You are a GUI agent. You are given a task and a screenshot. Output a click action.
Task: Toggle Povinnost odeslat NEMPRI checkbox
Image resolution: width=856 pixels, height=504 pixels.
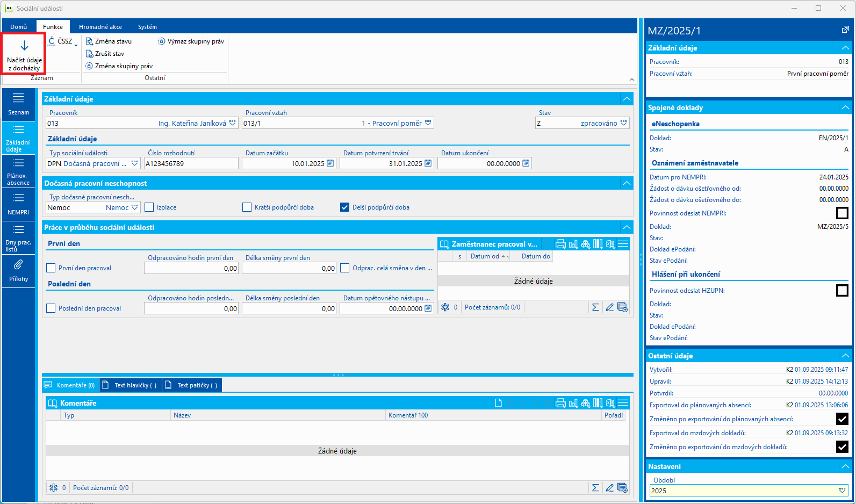point(842,213)
